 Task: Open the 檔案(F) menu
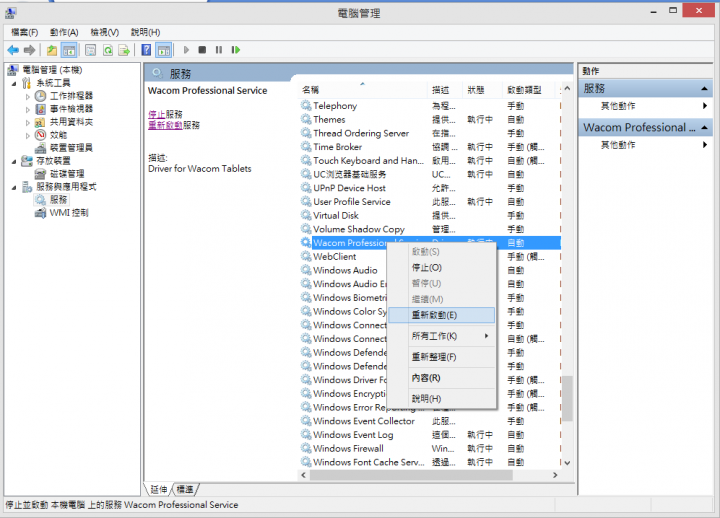click(24, 32)
